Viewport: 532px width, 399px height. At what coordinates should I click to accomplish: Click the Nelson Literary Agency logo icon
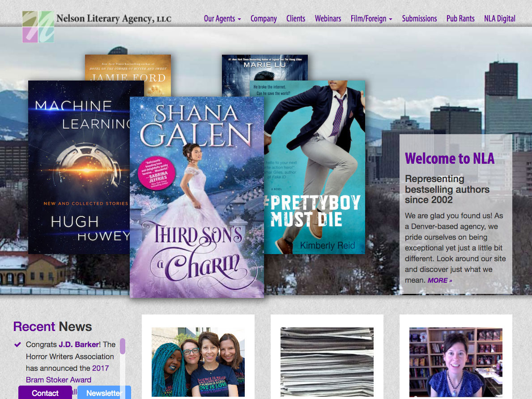point(38,27)
